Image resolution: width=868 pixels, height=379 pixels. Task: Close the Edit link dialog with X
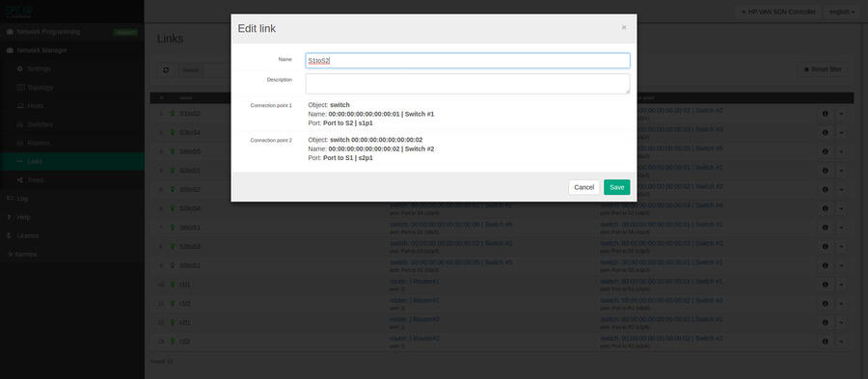coord(624,27)
